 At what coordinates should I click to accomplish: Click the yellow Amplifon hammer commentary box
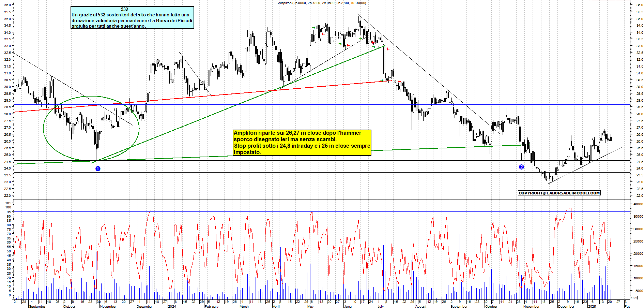[x=302, y=143]
